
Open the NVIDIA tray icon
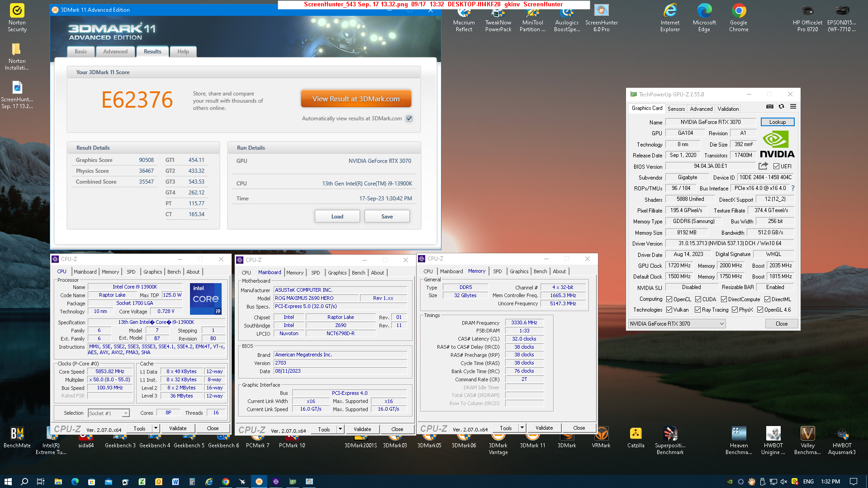pyautogui.click(x=730, y=482)
